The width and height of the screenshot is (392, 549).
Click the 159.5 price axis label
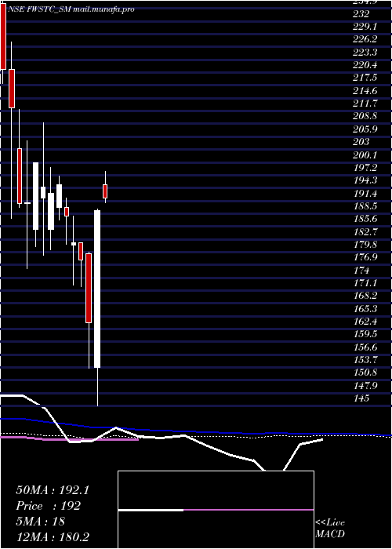pos(365,334)
